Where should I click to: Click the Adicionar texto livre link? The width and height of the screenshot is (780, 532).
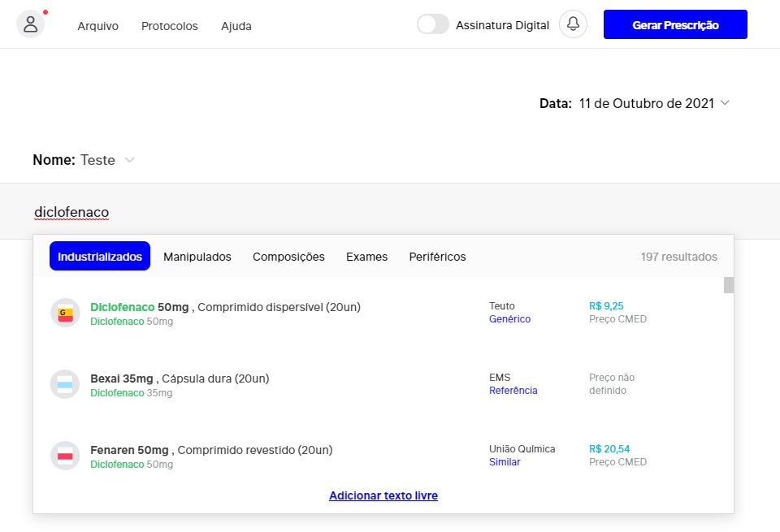click(x=383, y=495)
